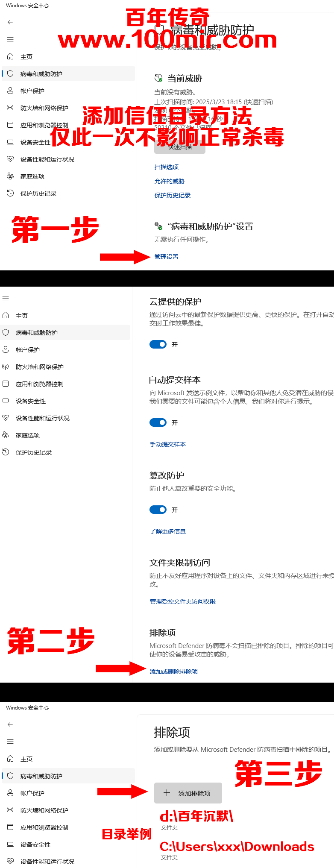Screen dimensions: 334x868
Task: Open the 管理设置 link
Action: pyautogui.click(x=167, y=257)
